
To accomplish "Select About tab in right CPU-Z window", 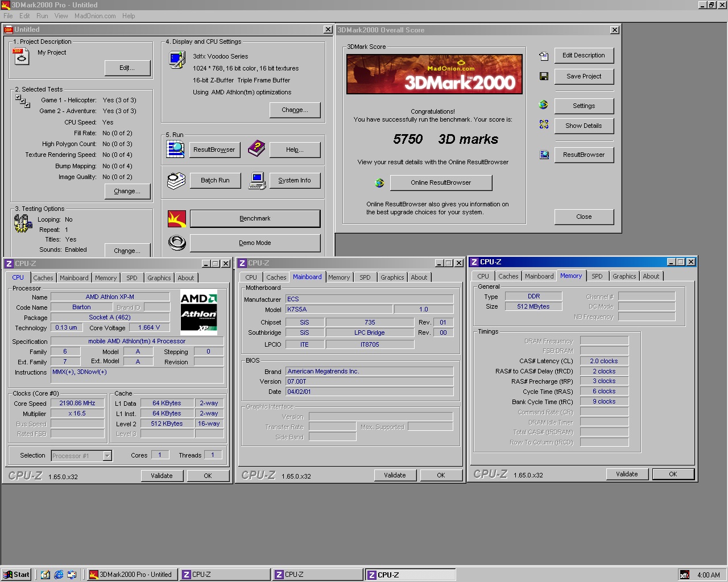I will click(x=651, y=276).
